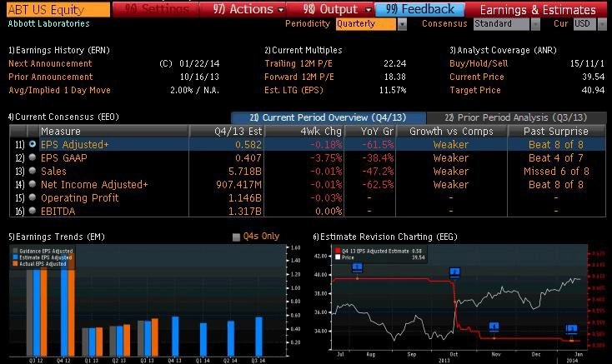
Task: Open event marker 2 near October on chart
Action: 454,272
